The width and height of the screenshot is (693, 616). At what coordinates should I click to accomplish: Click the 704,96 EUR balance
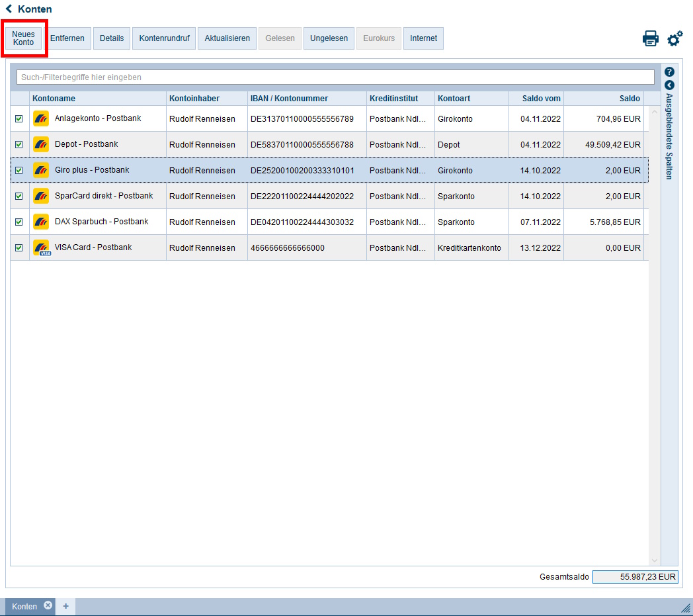coord(618,119)
